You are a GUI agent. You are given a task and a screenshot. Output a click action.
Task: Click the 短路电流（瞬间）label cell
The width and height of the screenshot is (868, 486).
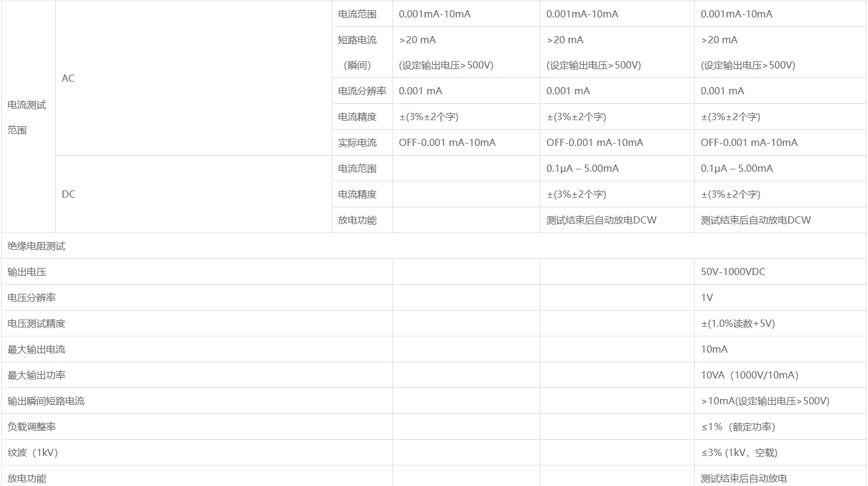click(362, 52)
